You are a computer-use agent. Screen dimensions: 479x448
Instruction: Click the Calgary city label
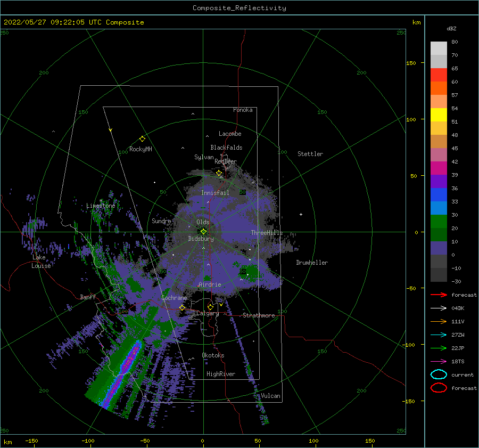click(x=208, y=313)
